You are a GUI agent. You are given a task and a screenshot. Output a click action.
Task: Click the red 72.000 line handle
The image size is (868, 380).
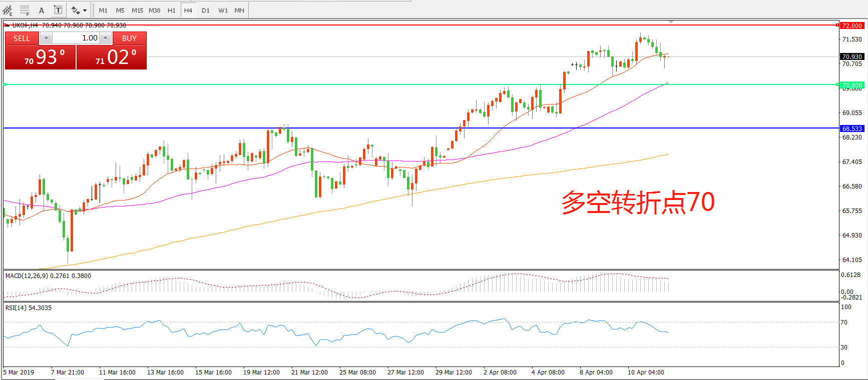(837, 25)
